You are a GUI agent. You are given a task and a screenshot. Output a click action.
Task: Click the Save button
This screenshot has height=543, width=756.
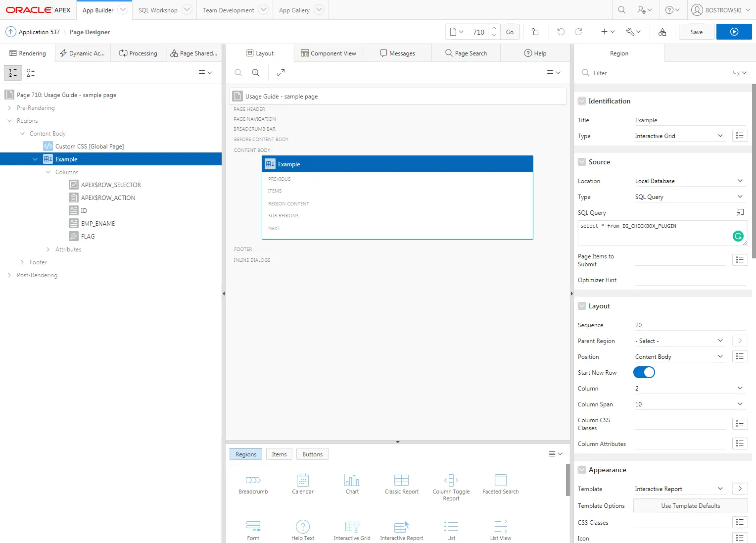coord(696,32)
